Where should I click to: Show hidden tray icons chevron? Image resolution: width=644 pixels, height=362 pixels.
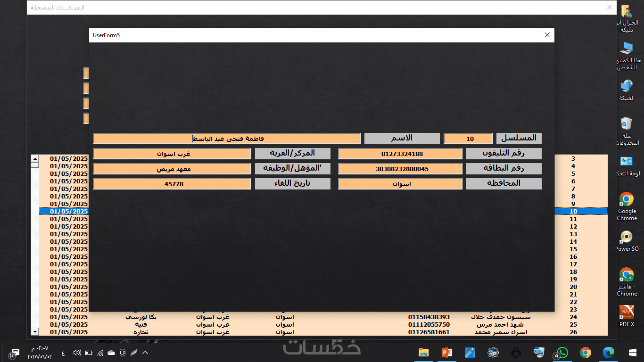[145, 353]
